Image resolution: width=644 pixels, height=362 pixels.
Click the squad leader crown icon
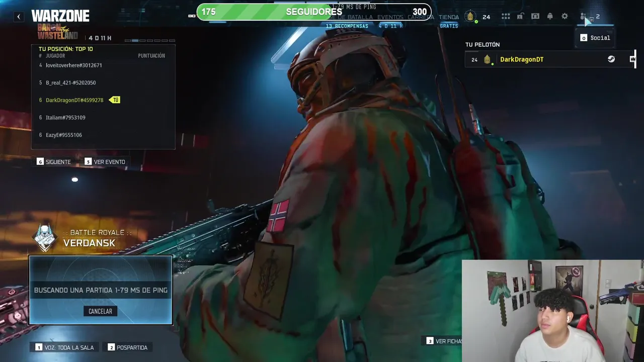(x=632, y=59)
